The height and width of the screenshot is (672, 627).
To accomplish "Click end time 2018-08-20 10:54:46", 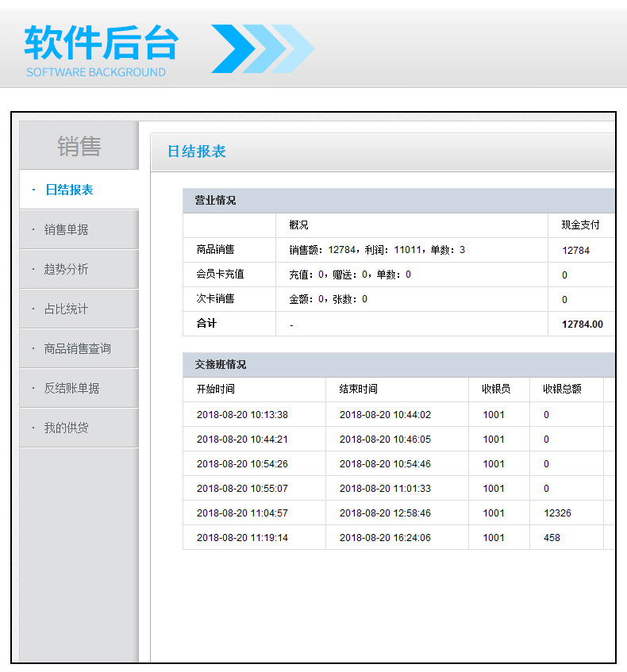I will click(x=385, y=463).
